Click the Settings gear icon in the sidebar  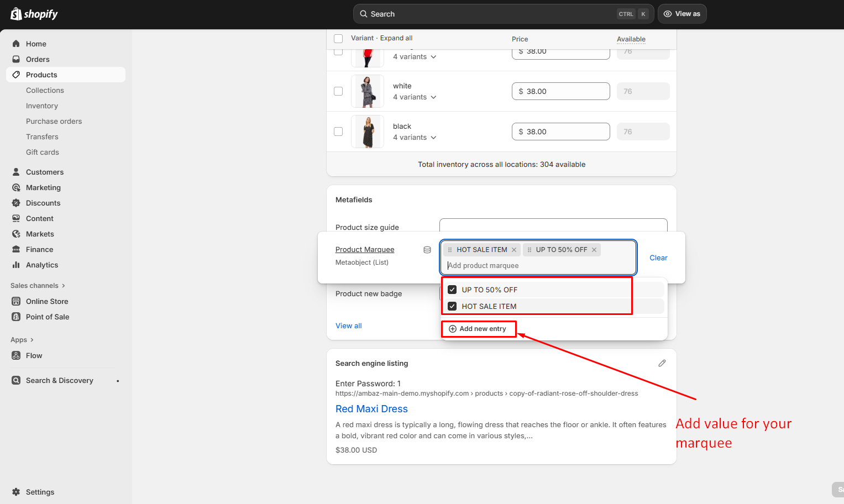click(16, 492)
